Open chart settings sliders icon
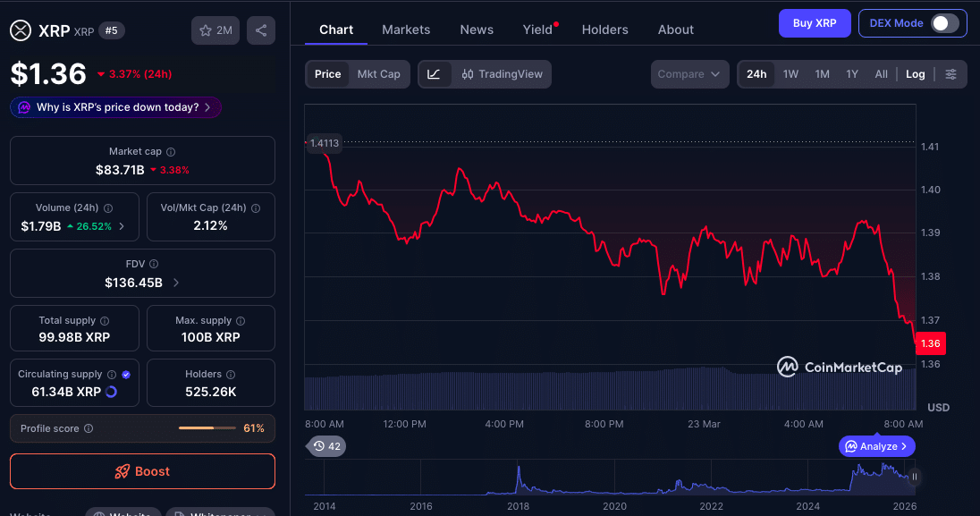The image size is (980, 516). point(950,74)
